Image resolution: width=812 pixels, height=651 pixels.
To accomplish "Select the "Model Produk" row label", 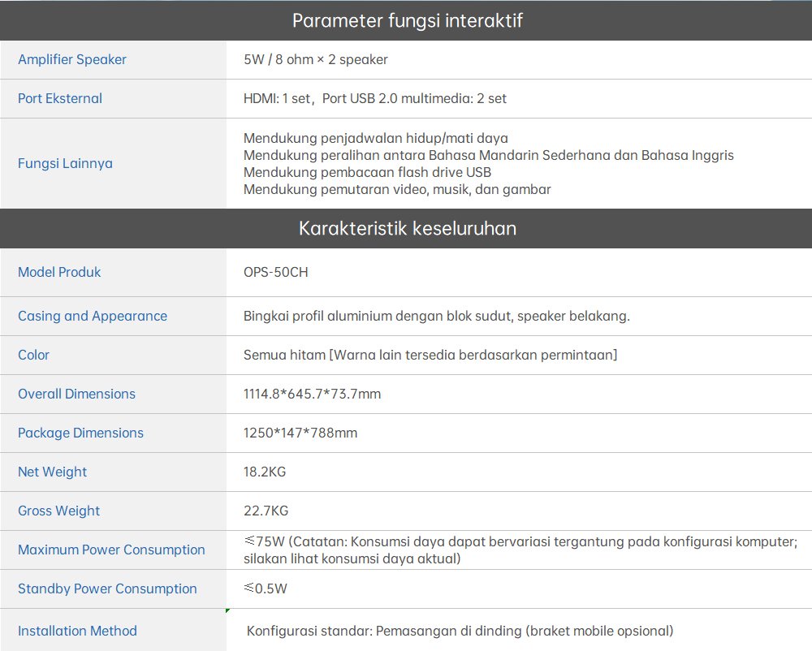I will coord(59,272).
